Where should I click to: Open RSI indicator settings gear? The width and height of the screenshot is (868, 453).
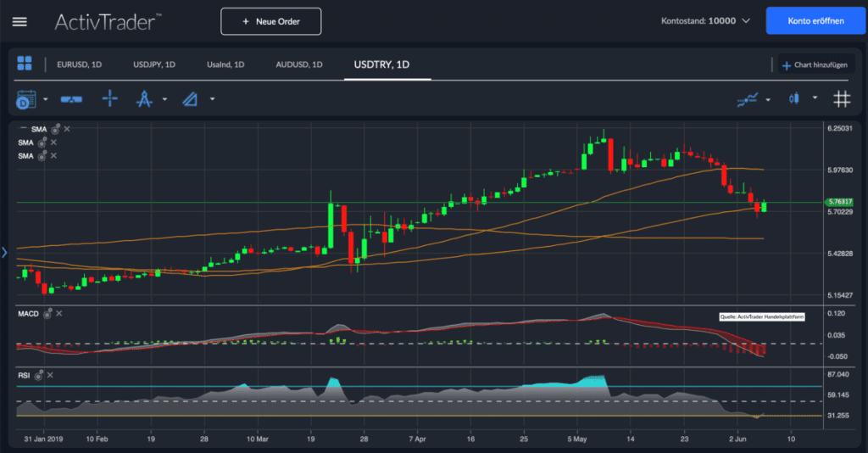[39, 376]
